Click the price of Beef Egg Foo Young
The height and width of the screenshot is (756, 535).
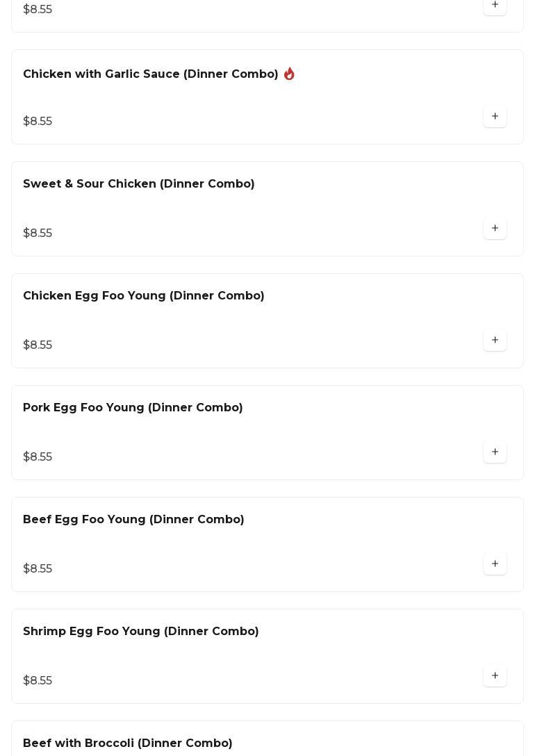pyautogui.click(x=38, y=569)
